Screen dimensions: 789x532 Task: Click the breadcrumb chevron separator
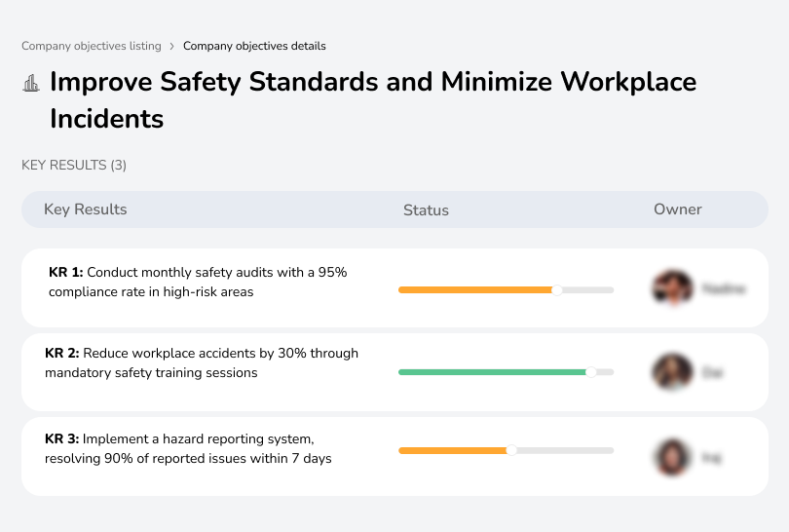point(172,46)
